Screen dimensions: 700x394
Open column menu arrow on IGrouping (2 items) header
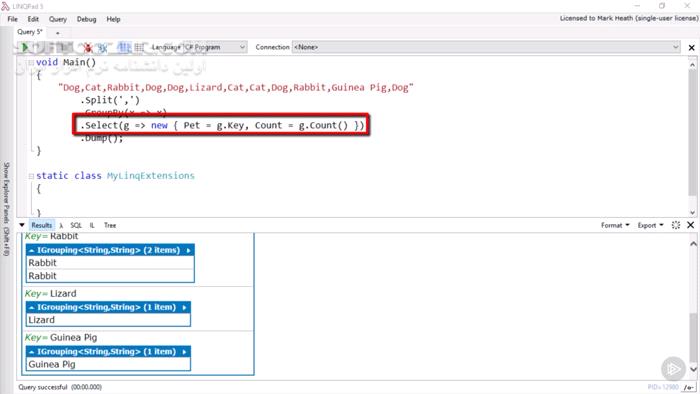(188, 251)
